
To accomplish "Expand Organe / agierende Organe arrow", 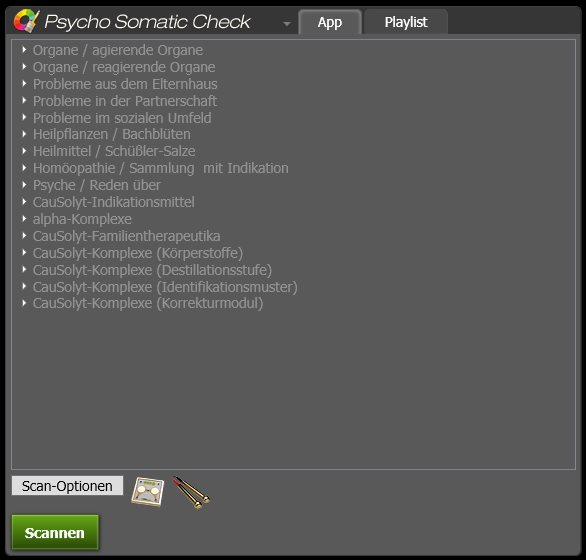I will click(x=24, y=49).
